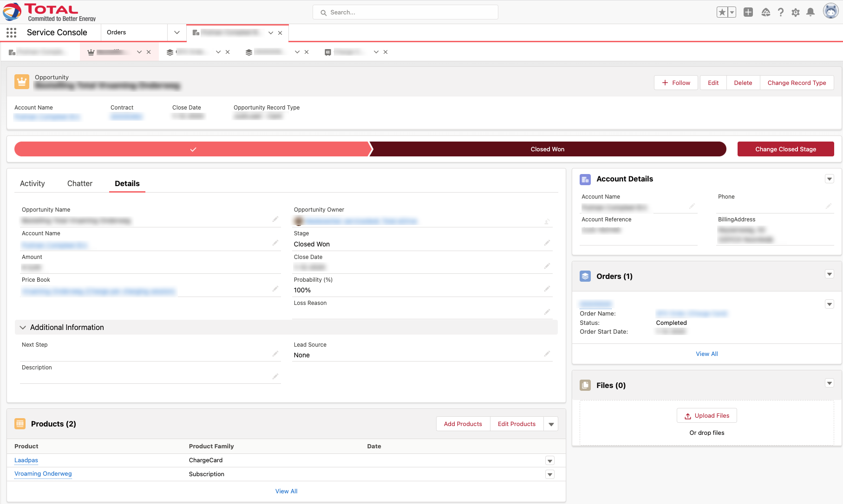Image resolution: width=843 pixels, height=504 pixels.
Task: Close the primary workspace account tab
Action: tap(280, 33)
